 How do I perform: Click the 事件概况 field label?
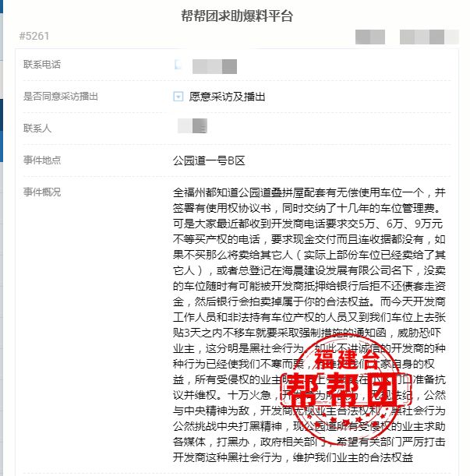pos(42,192)
